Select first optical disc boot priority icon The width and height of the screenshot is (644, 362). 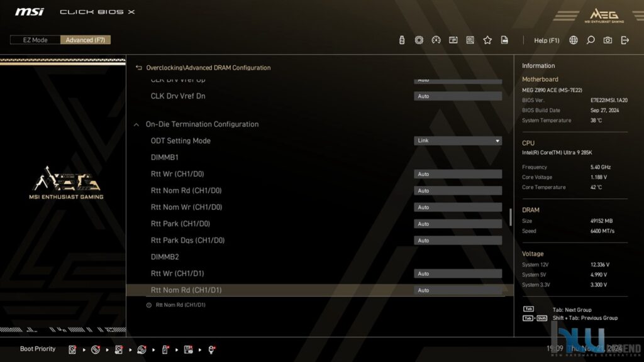(x=96, y=349)
